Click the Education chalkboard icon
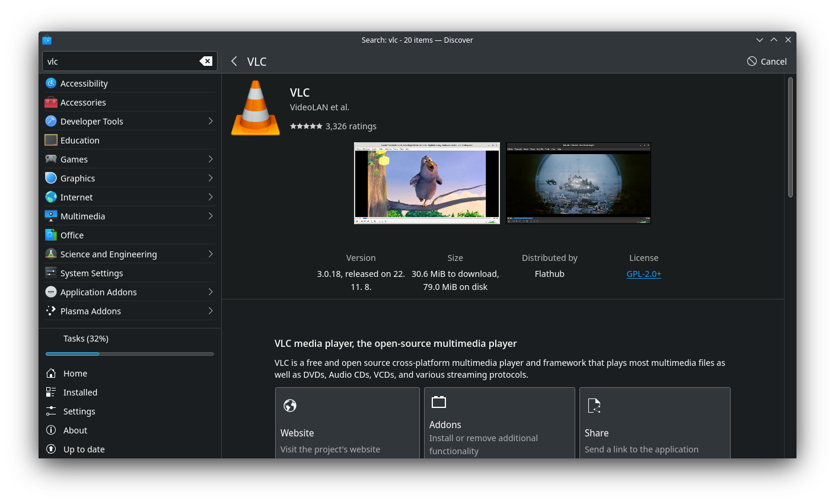 (x=51, y=140)
